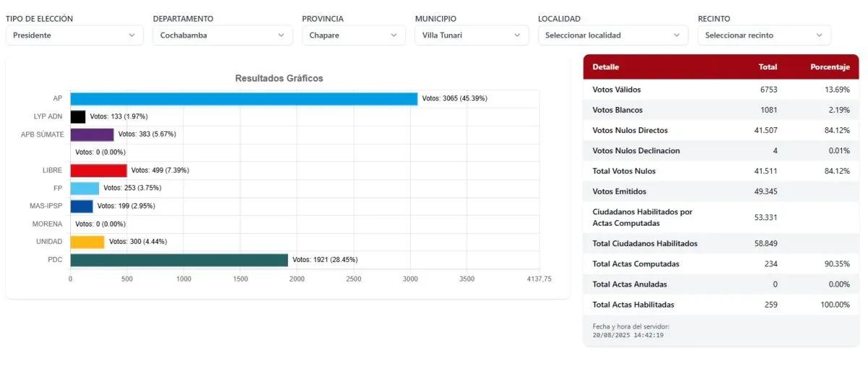
Task: Expand the Departamento dropdown set to Cochabamba
Action: pos(222,35)
